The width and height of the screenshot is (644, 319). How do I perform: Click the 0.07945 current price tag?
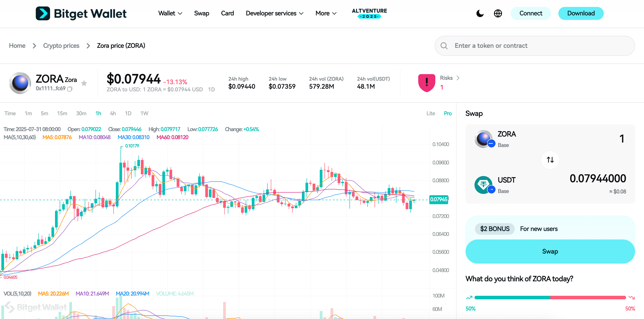439,199
